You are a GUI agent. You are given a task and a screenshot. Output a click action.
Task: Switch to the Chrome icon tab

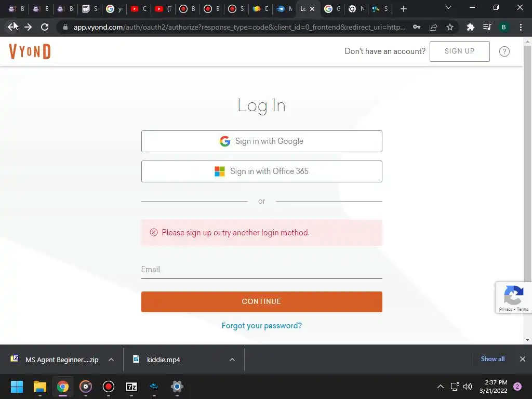click(x=356, y=9)
